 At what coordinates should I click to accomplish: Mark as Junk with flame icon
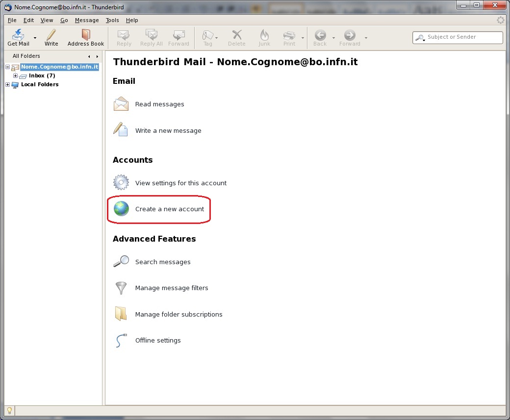[x=264, y=34]
